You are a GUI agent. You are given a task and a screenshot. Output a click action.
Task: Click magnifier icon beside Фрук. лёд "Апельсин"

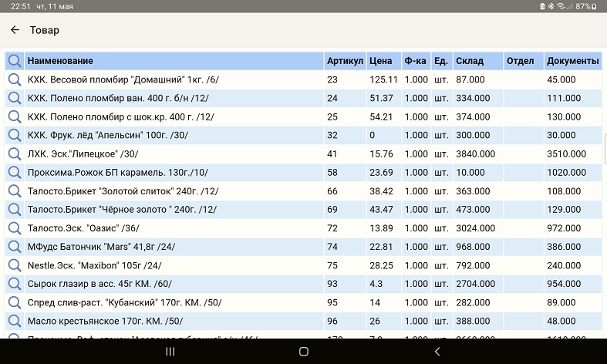(x=14, y=135)
